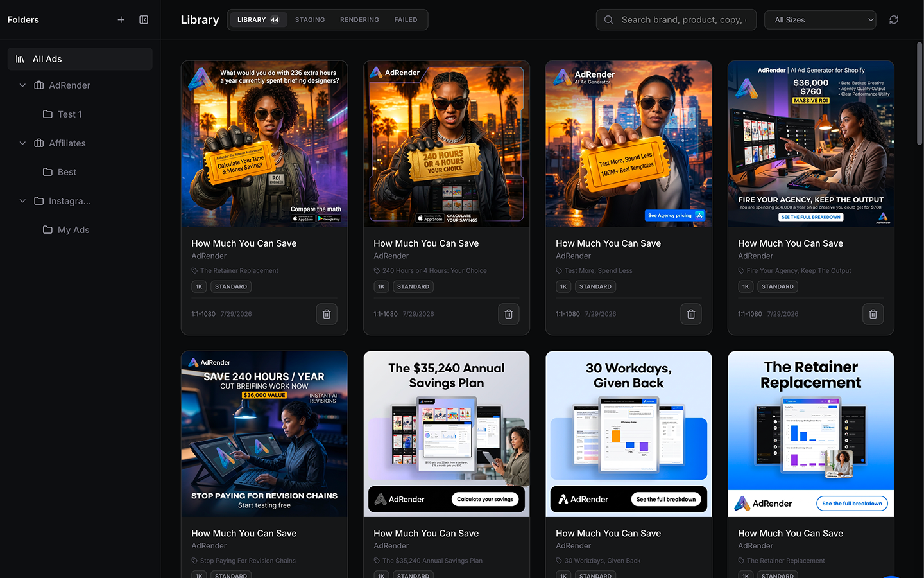924x578 pixels.
Task: Delete 'The Retainer Replacement' first-row ad
Action: 327,314
